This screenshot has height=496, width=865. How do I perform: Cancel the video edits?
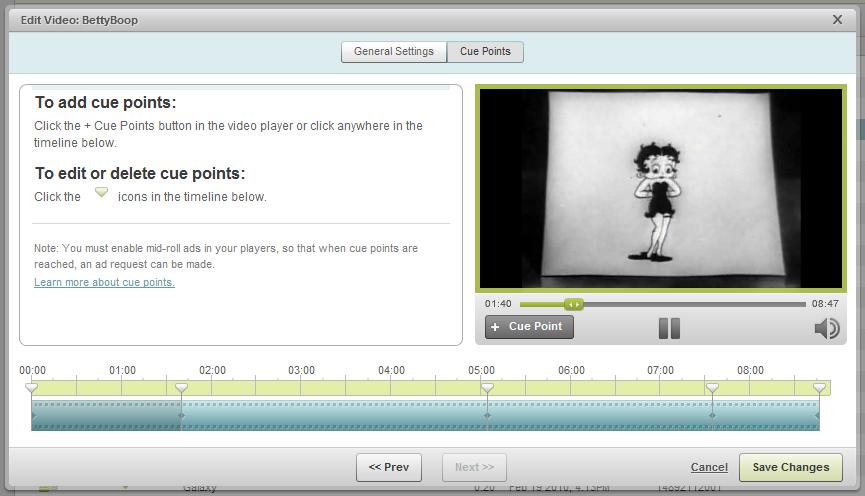709,467
